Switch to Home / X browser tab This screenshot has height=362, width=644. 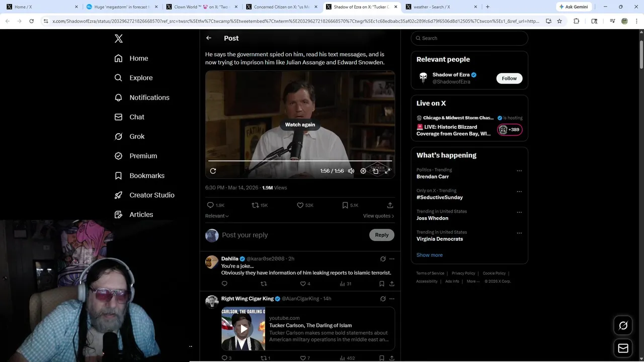pos(42,7)
